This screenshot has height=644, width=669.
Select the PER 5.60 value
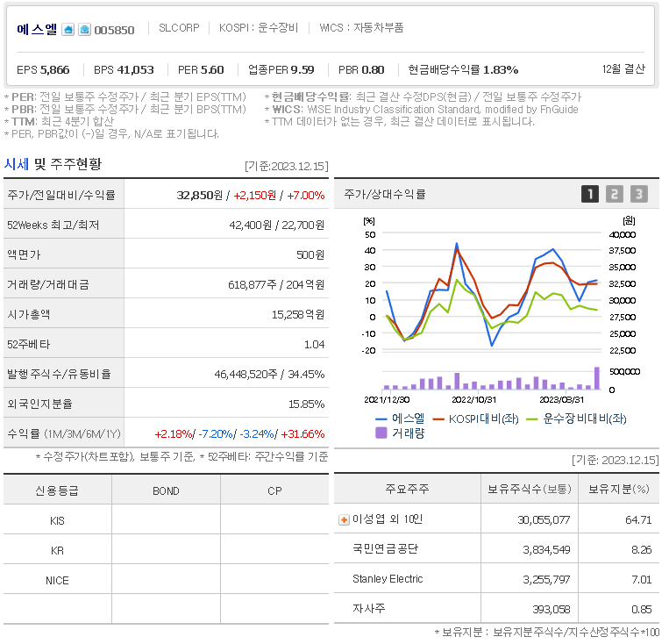click(201, 69)
